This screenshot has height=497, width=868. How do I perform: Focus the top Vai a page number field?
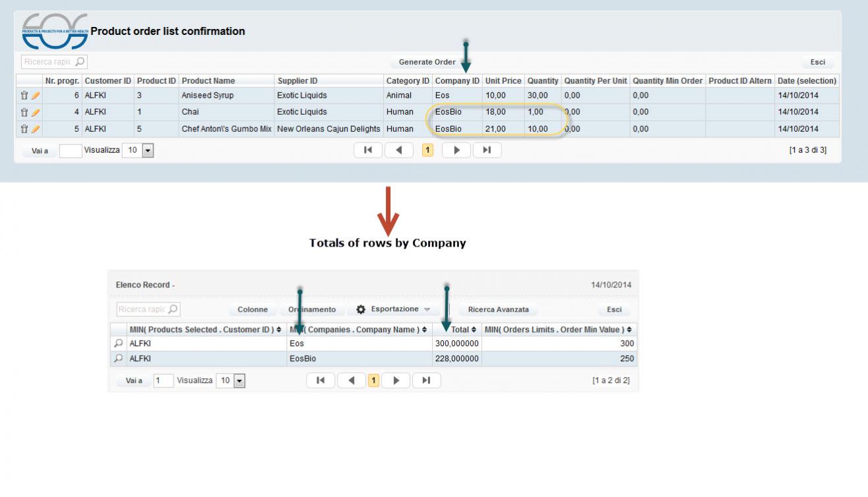click(x=71, y=151)
